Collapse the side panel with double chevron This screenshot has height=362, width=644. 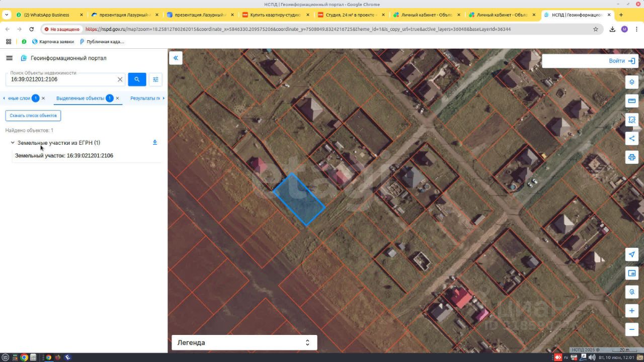coord(176,58)
